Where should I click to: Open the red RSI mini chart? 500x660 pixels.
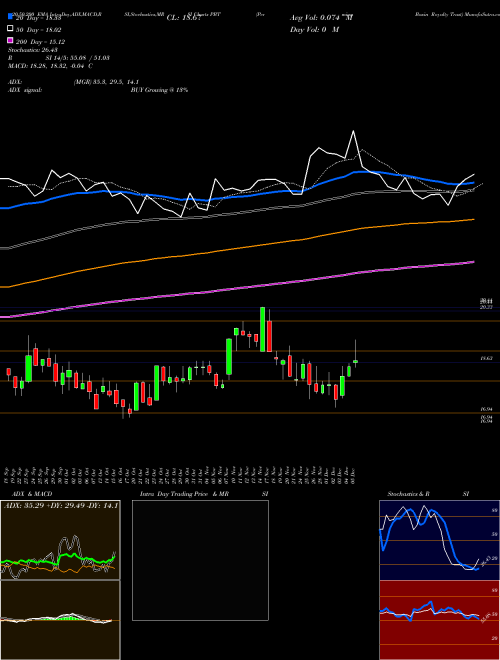click(x=439, y=620)
